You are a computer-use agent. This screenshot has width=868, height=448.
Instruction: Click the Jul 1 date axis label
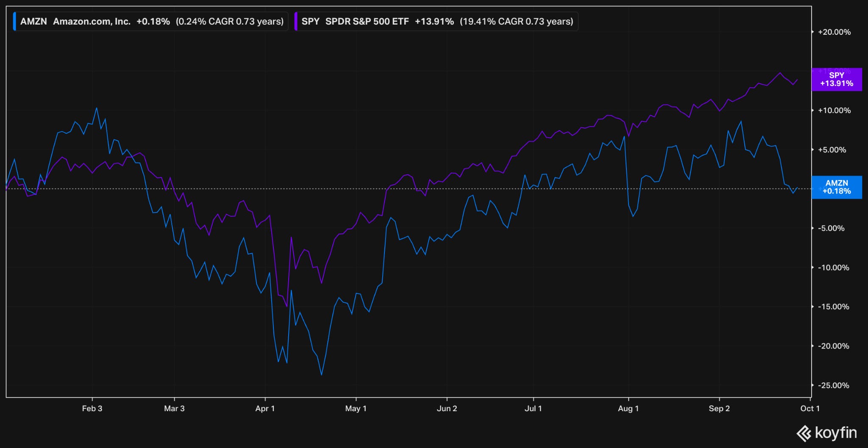pyautogui.click(x=533, y=409)
